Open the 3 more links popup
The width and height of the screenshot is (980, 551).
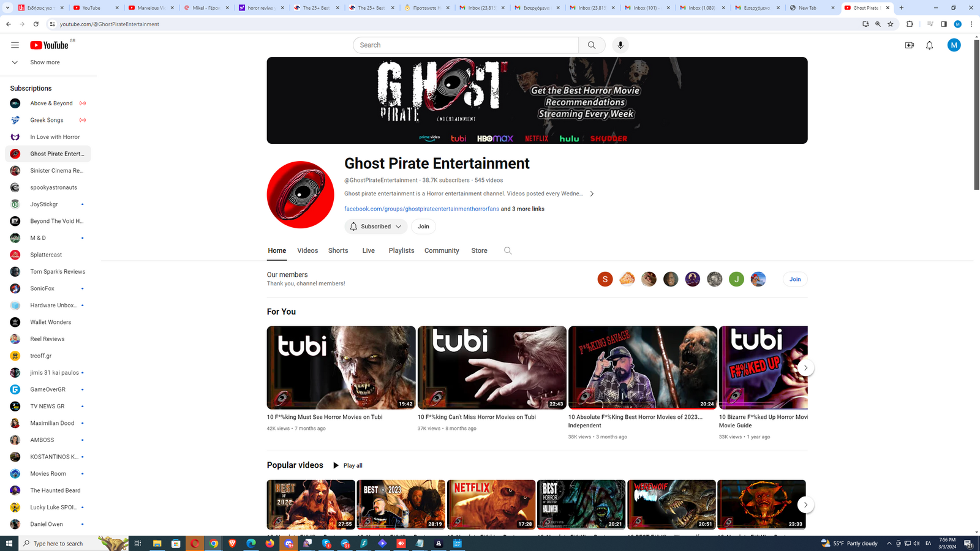pos(522,209)
